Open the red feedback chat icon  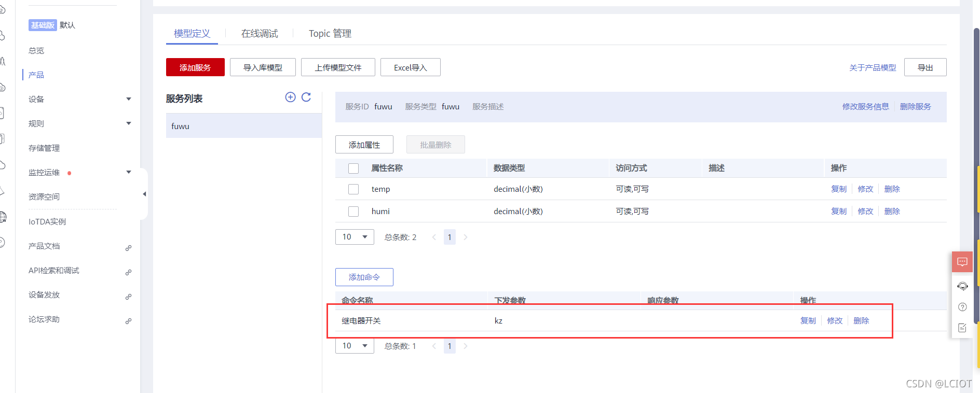pyautogui.click(x=962, y=262)
